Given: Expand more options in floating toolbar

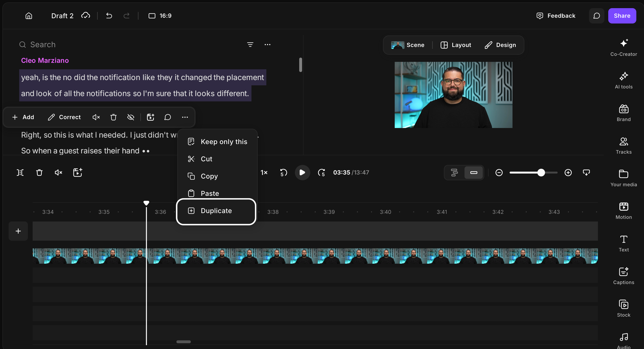Looking at the screenshot, I should point(185,117).
